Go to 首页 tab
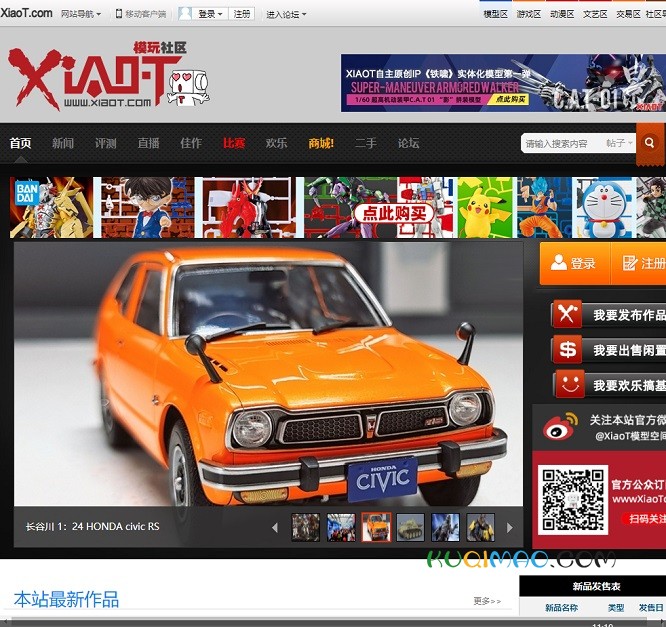666x627 pixels. (20, 143)
